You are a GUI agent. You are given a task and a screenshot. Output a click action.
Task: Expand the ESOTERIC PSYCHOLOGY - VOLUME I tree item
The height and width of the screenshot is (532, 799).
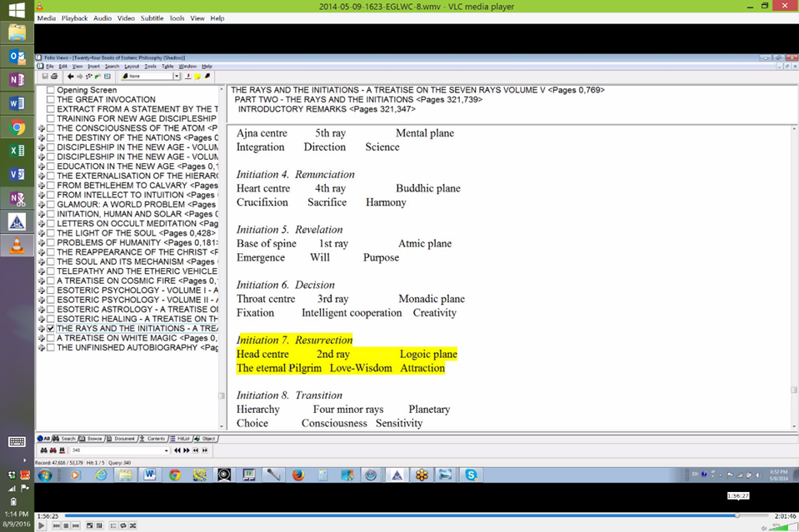(x=41, y=292)
